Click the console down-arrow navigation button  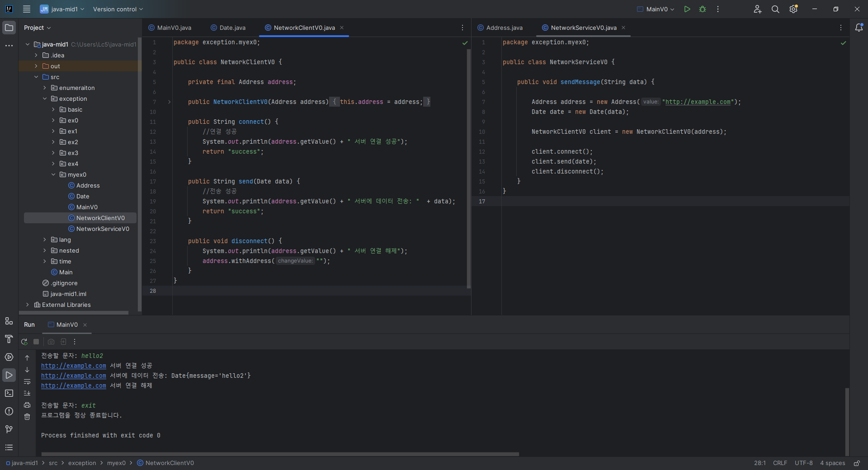click(27, 369)
